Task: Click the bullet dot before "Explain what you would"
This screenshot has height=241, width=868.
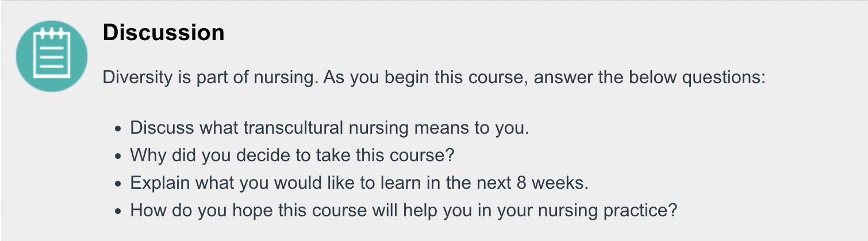Action: coord(118,184)
